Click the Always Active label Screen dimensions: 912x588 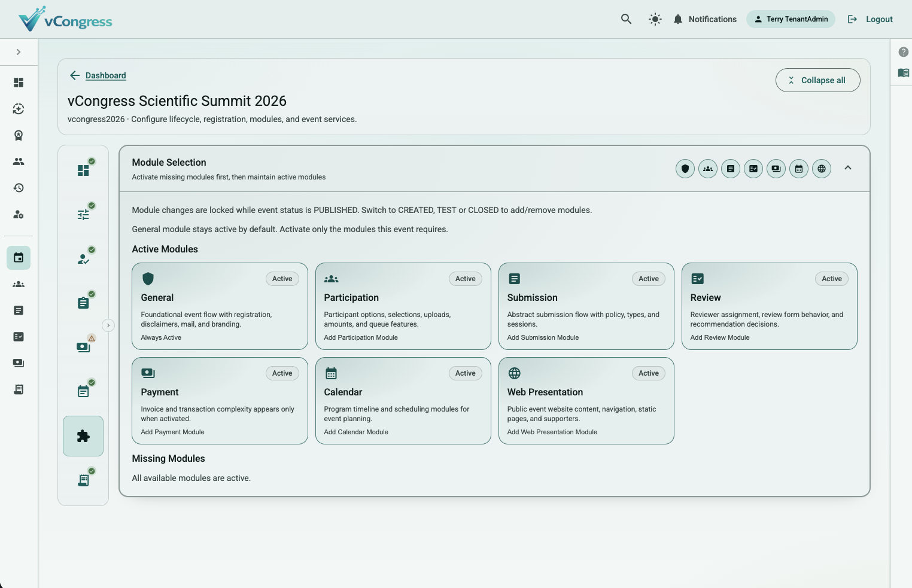tap(161, 337)
